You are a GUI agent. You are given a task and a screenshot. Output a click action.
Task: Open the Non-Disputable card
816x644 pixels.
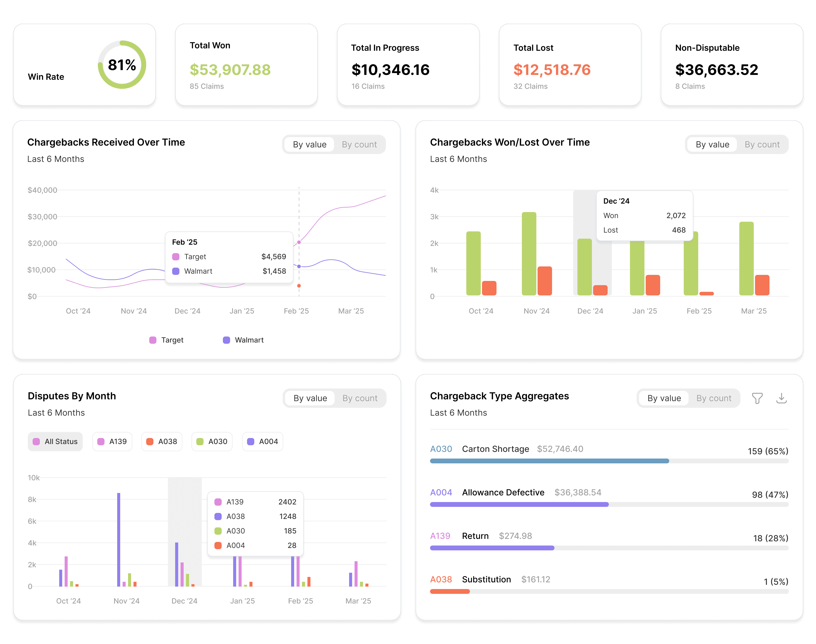coord(732,64)
